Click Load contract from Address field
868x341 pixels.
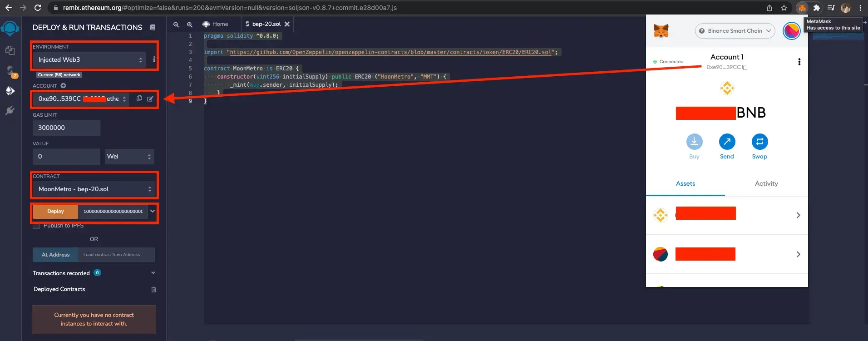(x=117, y=255)
